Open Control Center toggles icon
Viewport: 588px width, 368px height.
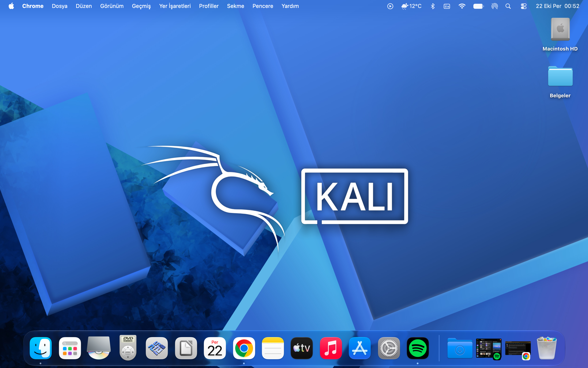tap(523, 6)
